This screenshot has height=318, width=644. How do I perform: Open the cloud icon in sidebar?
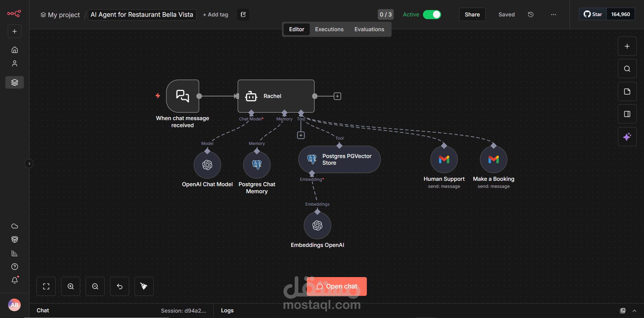point(14,226)
